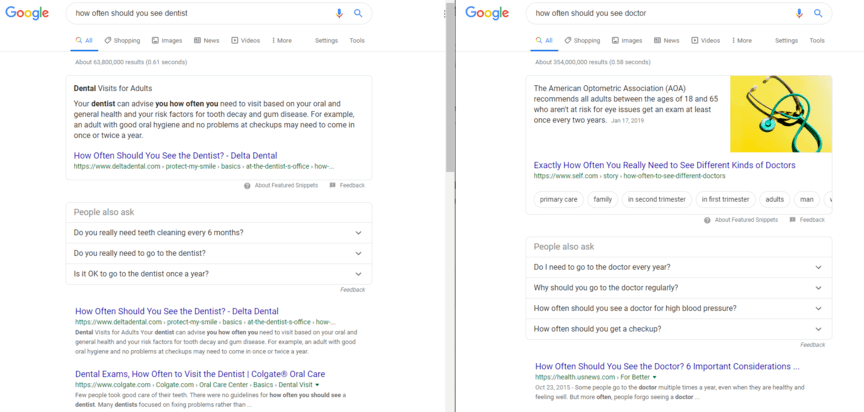Screen dimensions: 864x412
Task: Select All tab in doctor window
Action: pyautogui.click(x=544, y=41)
